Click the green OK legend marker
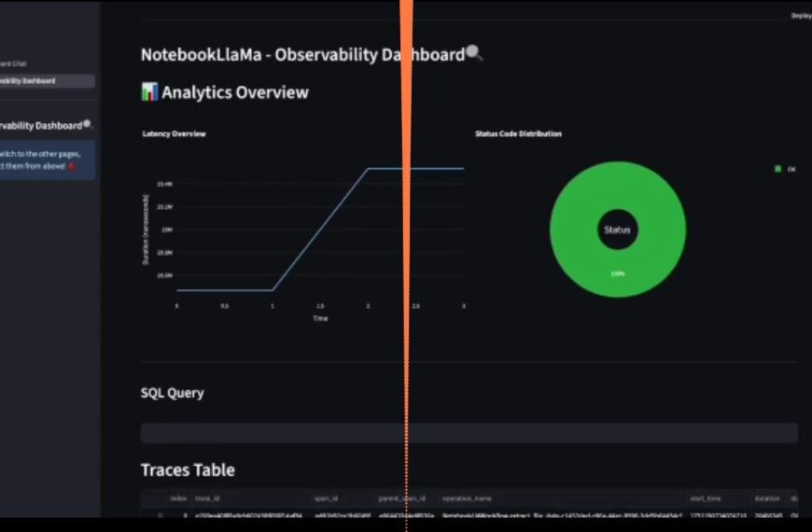This screenshot has width=812, height=532. coord(777,169)
